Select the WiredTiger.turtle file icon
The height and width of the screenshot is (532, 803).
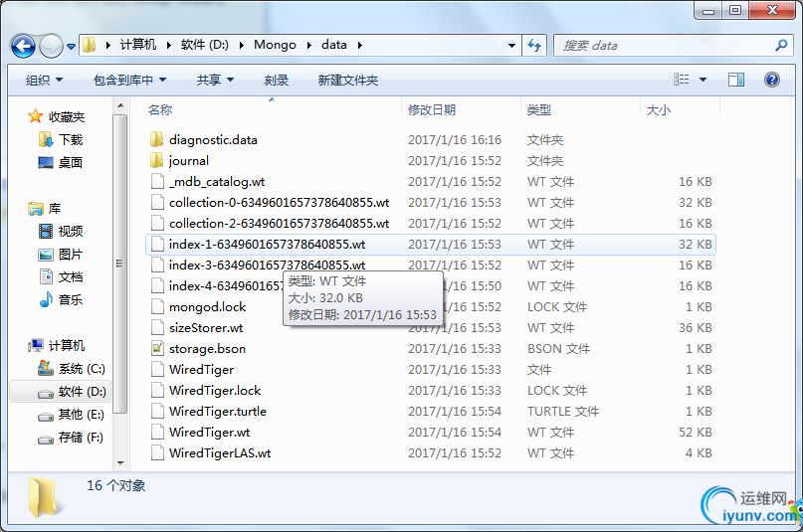[157, 412]
